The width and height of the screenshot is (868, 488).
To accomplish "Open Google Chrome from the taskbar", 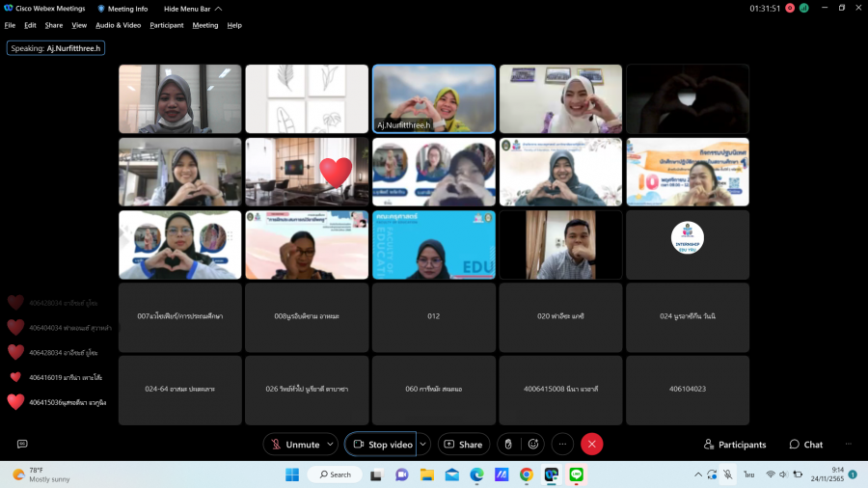I will [527, 474].
